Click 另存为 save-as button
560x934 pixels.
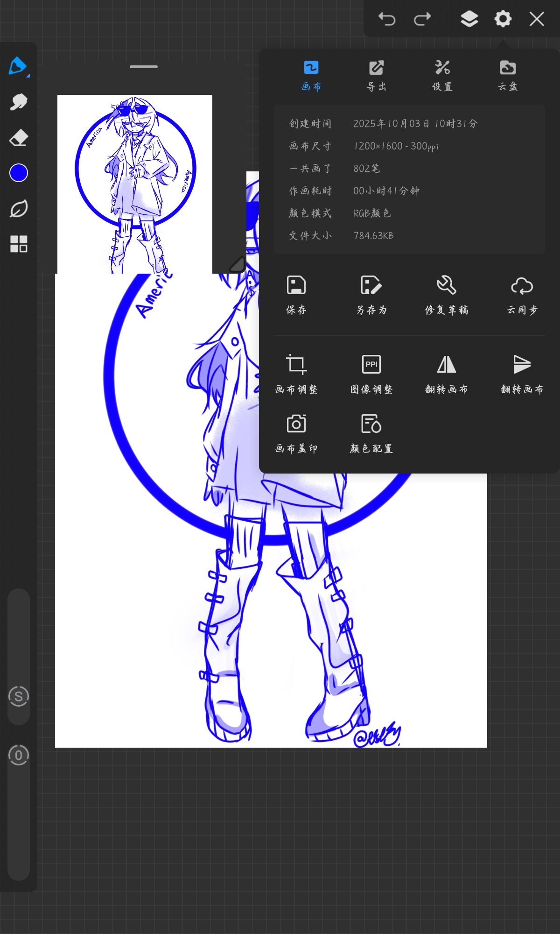(x=371, y=294)
